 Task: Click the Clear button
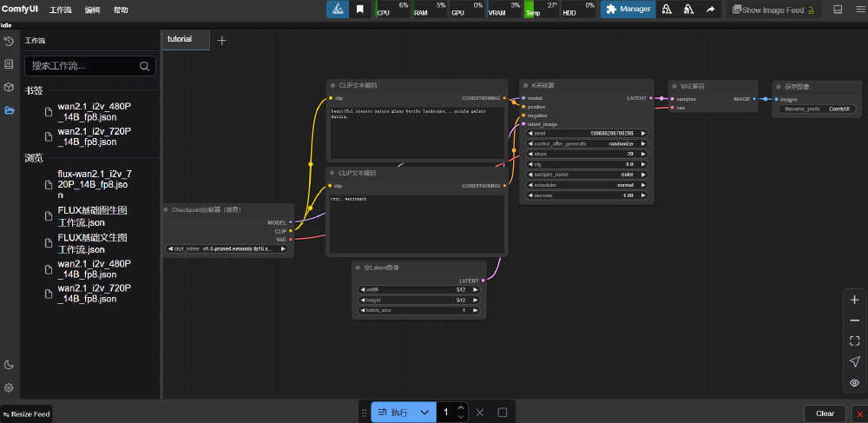pos(825,413)
